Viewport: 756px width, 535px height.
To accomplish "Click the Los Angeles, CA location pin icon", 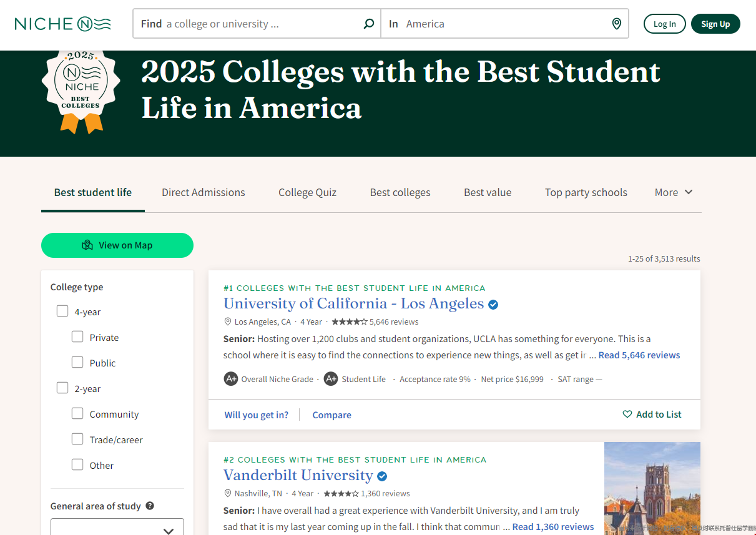I will point(228,321).
